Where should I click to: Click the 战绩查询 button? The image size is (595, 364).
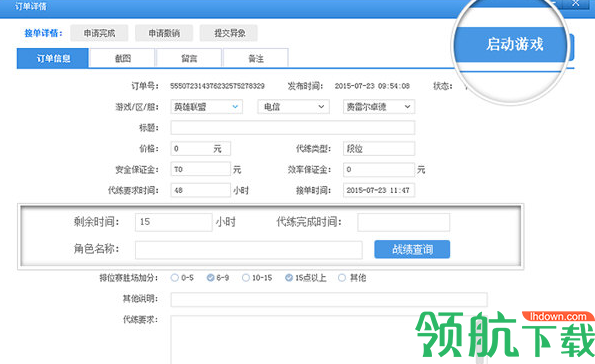coord(412,249)
